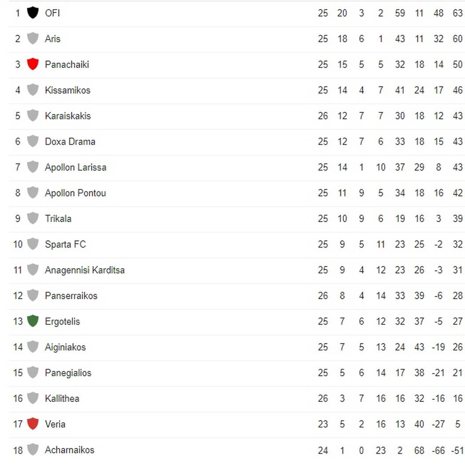This screenshot has width=465, height=476.
Task: Open the Apollon Pontou team link
Action: coord(75,193)
